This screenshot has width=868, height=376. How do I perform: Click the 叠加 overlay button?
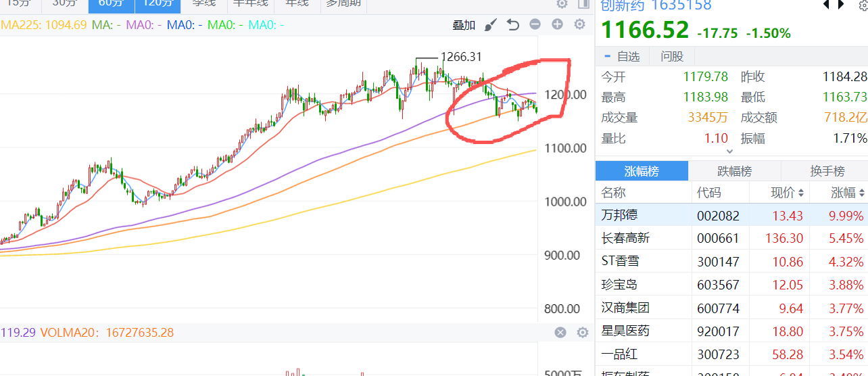(x=464, y=25)
